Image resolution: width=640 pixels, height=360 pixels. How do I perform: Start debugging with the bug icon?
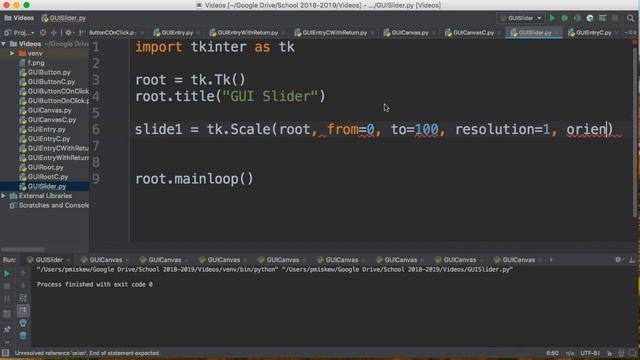coord(565,18)
